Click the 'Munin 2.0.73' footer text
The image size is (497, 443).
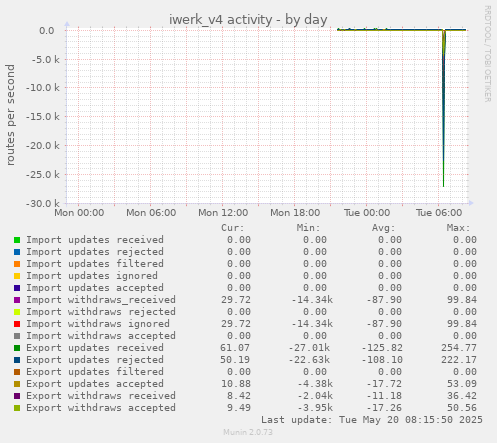[x=248, y=432]
